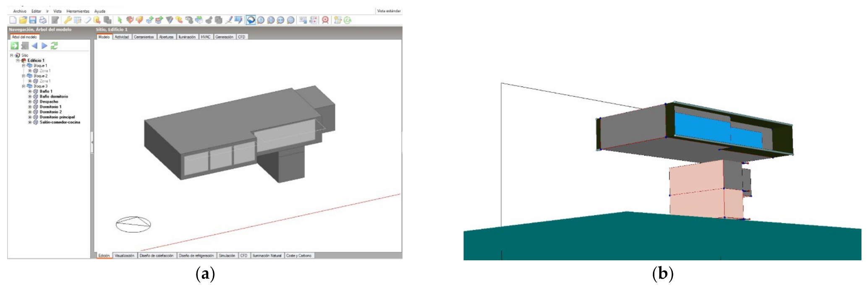Expand the Despacho zone
Screen dimensions: 868x288
click(30, 101)
